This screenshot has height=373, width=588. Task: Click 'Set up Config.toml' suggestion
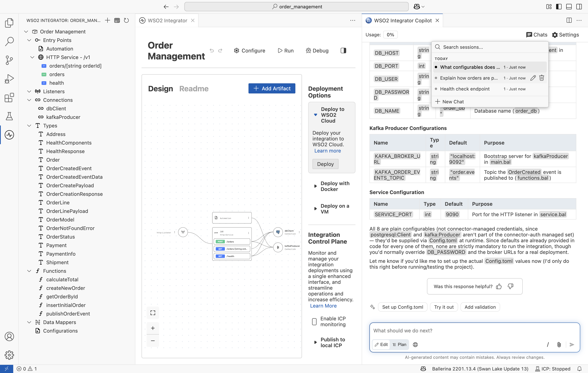click(x=403, y=307)
